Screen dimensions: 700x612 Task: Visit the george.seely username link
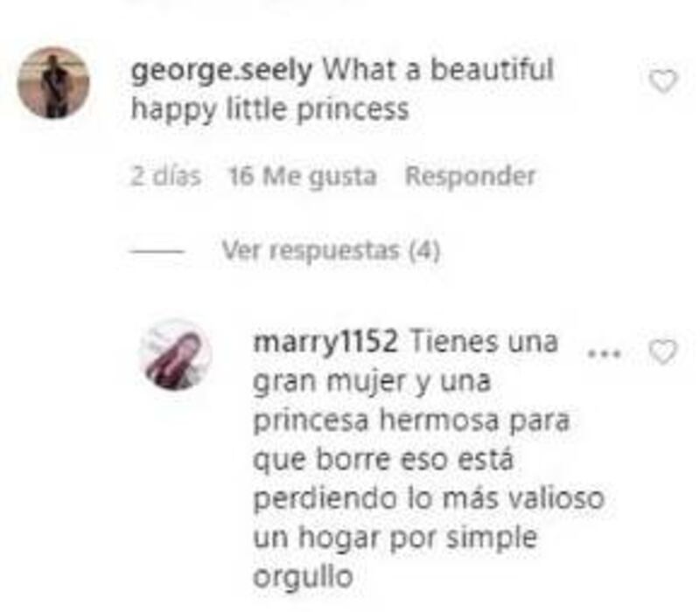(x=222, y=71)
